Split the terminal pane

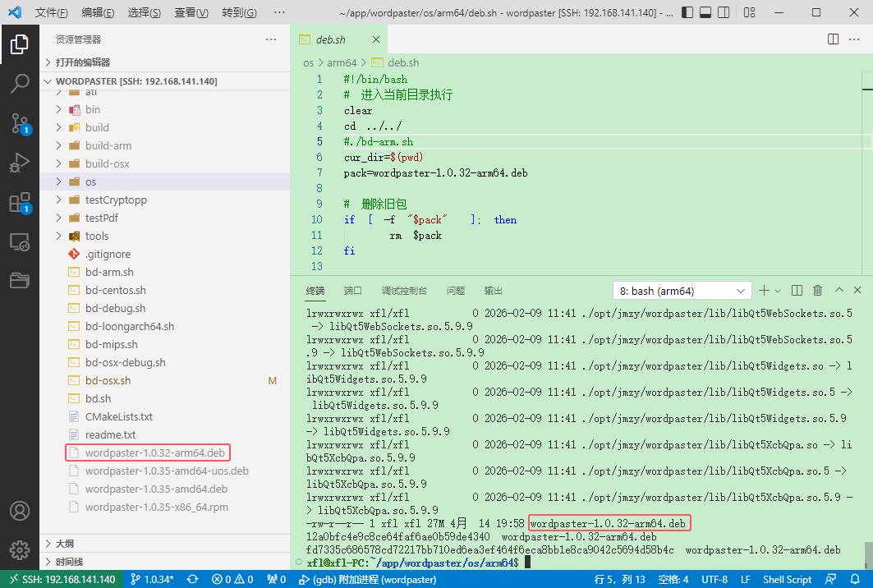tap(797, 291)
